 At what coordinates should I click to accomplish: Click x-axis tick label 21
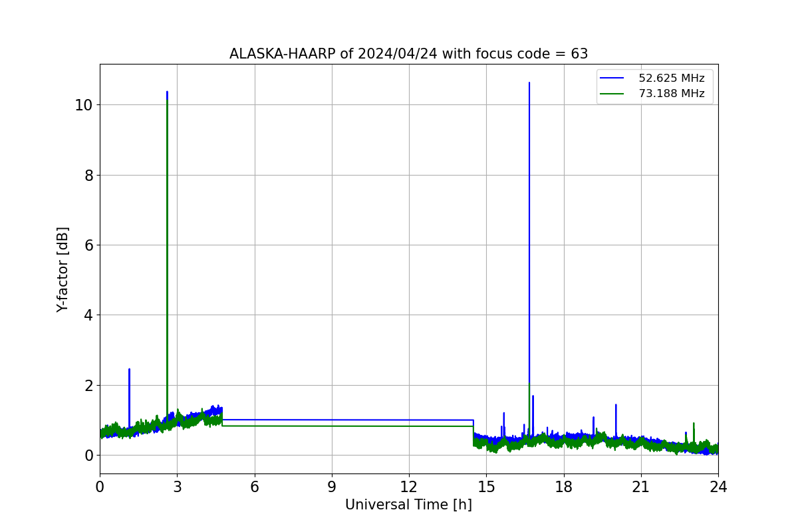641,487
